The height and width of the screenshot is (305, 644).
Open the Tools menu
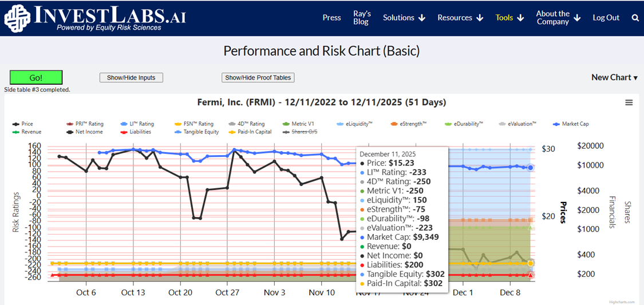tap(509, 18)
